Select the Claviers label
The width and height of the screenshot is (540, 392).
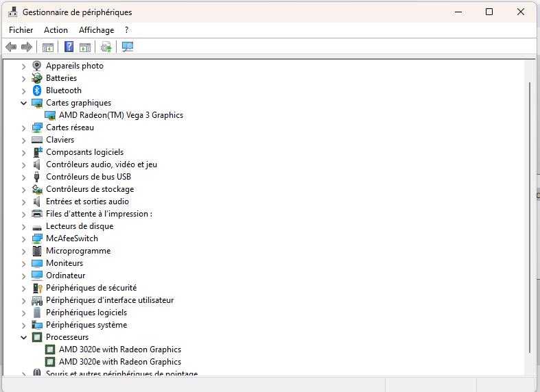coord(60,140)
